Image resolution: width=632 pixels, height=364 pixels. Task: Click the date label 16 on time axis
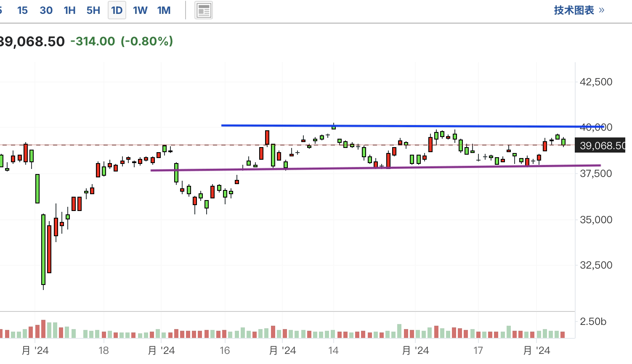(225, 350)
